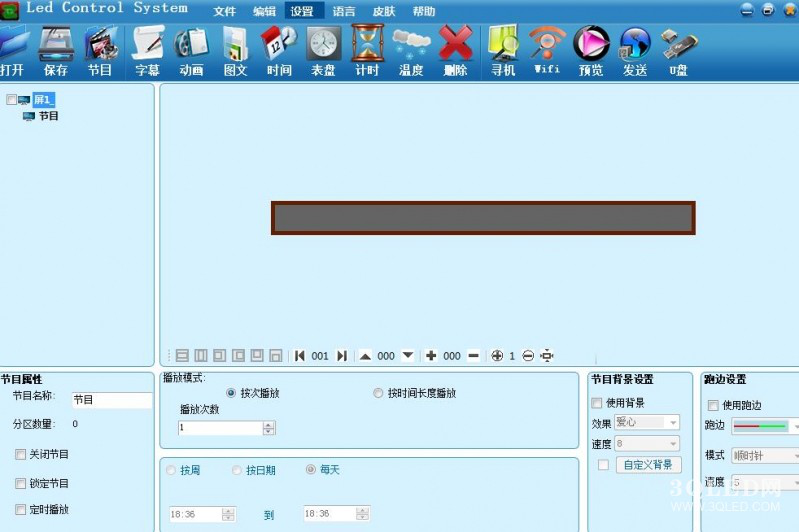Select 屏1 node in tree

point(43,99)
